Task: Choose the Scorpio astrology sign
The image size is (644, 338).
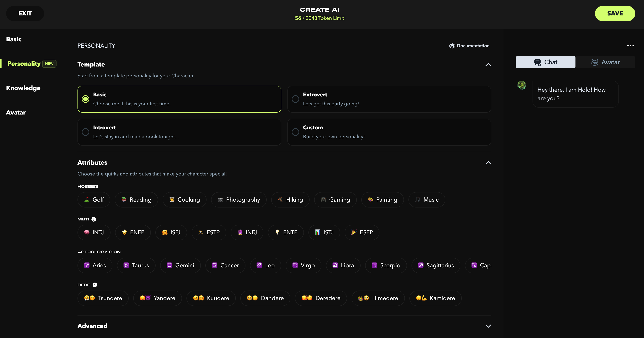Action: [386, 265]
